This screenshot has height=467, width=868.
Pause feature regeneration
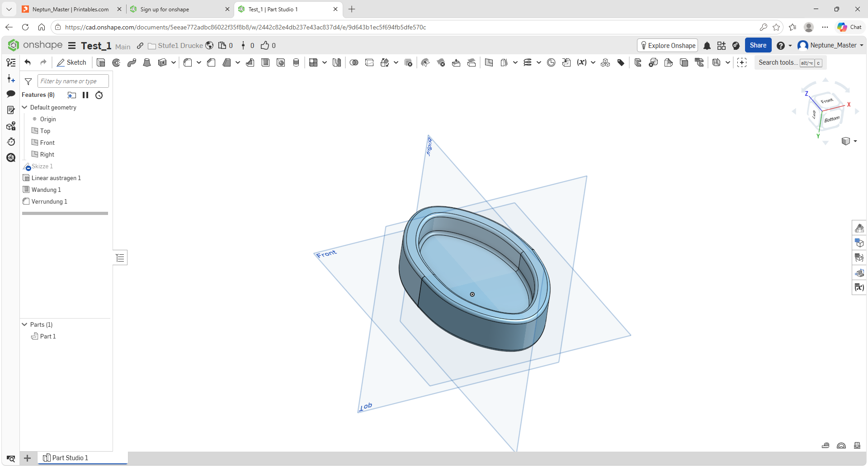(x=85, y=95)
